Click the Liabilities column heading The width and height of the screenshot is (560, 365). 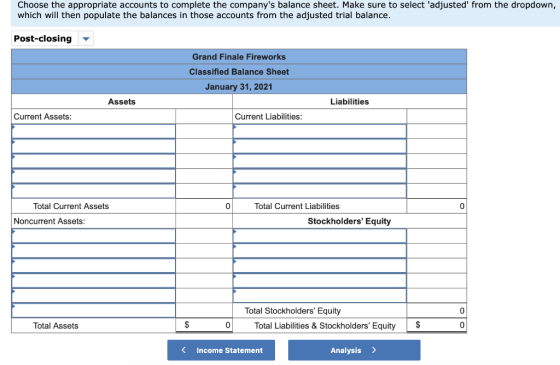point(349,102)
